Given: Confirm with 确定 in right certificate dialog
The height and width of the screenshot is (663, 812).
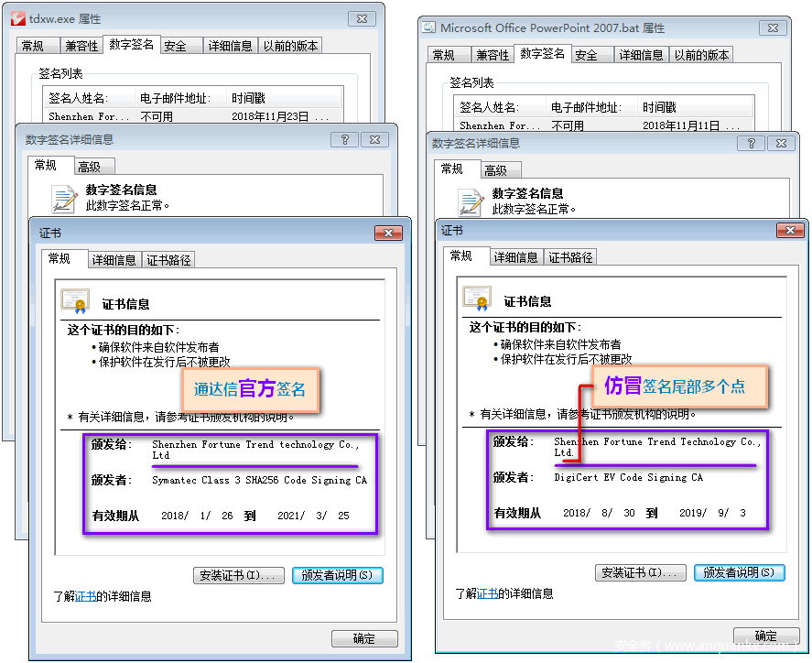Looking at the screenshot, I should [766, 635].
